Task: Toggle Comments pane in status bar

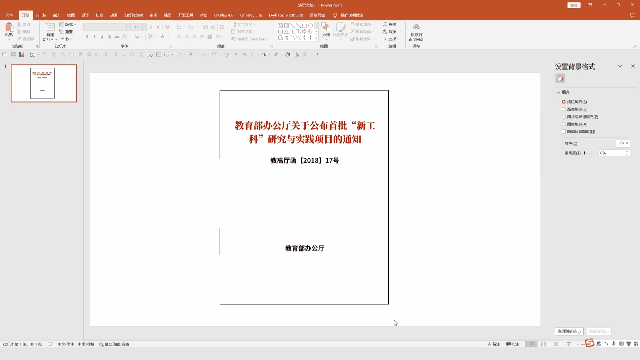Action: pyautogui.click(x=513, y=344)
